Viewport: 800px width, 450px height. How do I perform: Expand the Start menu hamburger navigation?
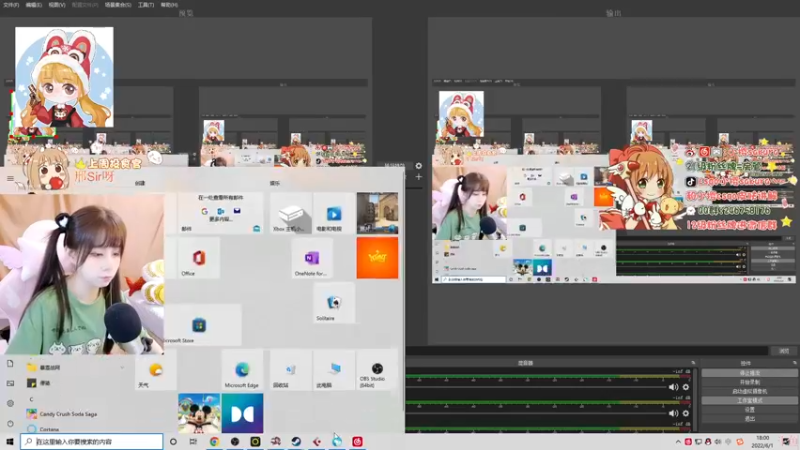pos(10,178)
